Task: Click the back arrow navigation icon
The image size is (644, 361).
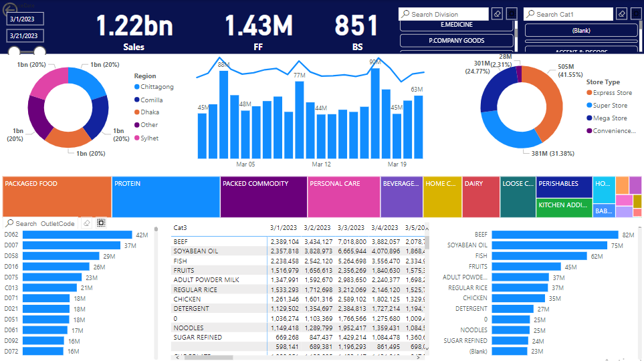Action: (x=9, y=9)
